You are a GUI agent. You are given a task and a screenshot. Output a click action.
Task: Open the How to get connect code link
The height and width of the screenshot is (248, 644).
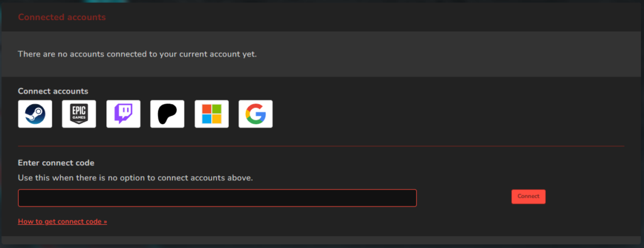click(62, 222)
